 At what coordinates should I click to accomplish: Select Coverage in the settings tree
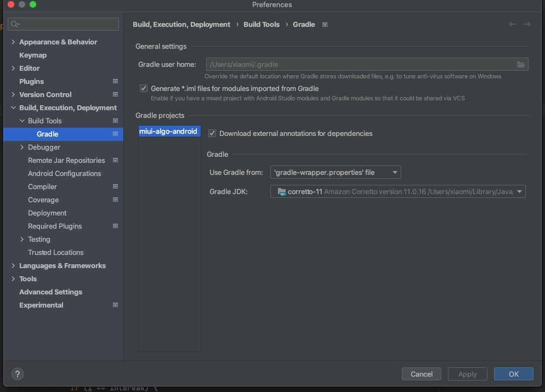[x=43, y=200]
